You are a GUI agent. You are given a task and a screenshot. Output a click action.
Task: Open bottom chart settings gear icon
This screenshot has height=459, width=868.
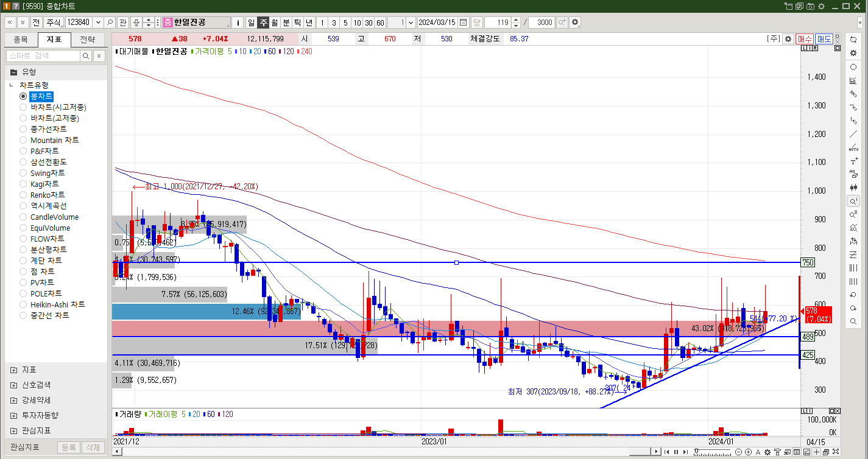767,452
